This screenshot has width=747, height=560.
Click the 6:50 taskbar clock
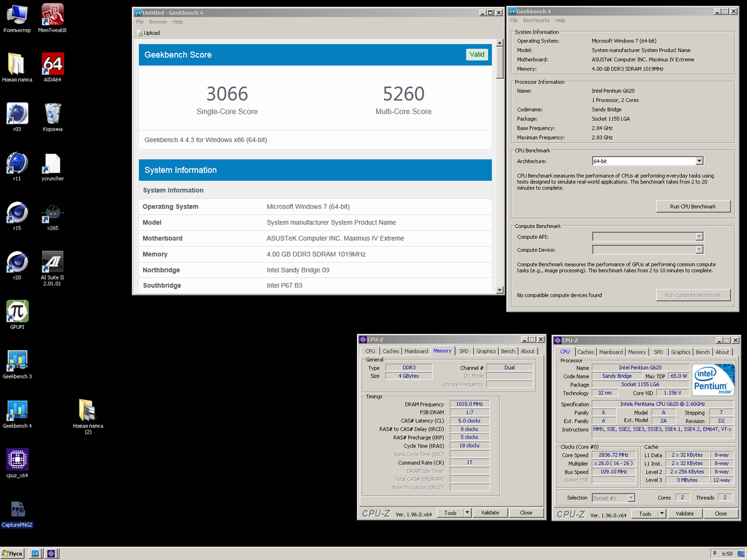(727, 553)
